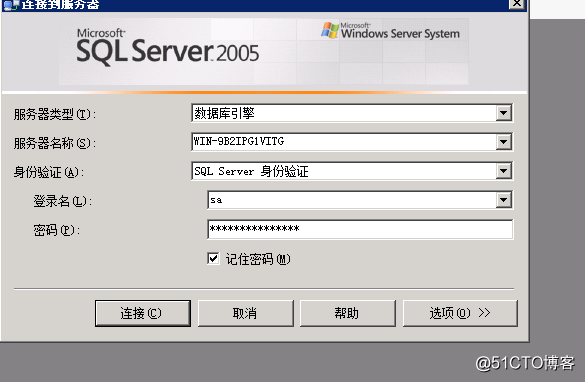Toggle the 记住密码(M) remember password checkbox

click(213, 258)
